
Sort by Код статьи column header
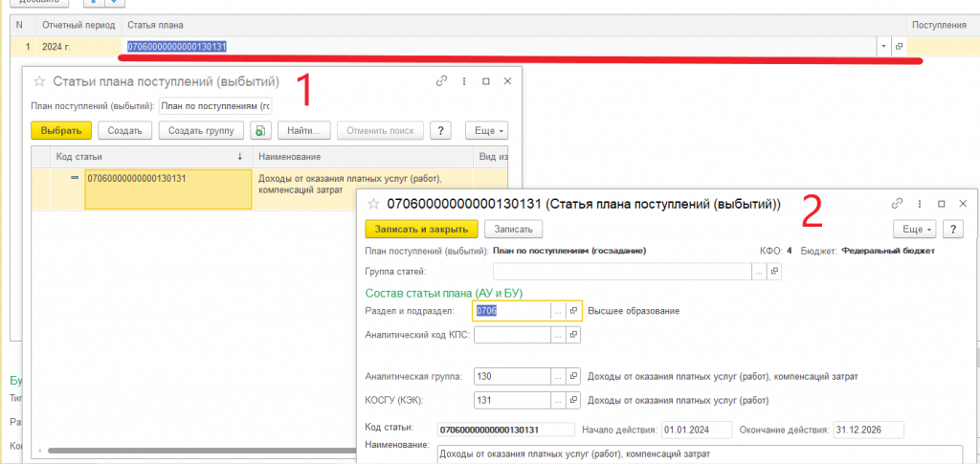click(x=150, y=157)
